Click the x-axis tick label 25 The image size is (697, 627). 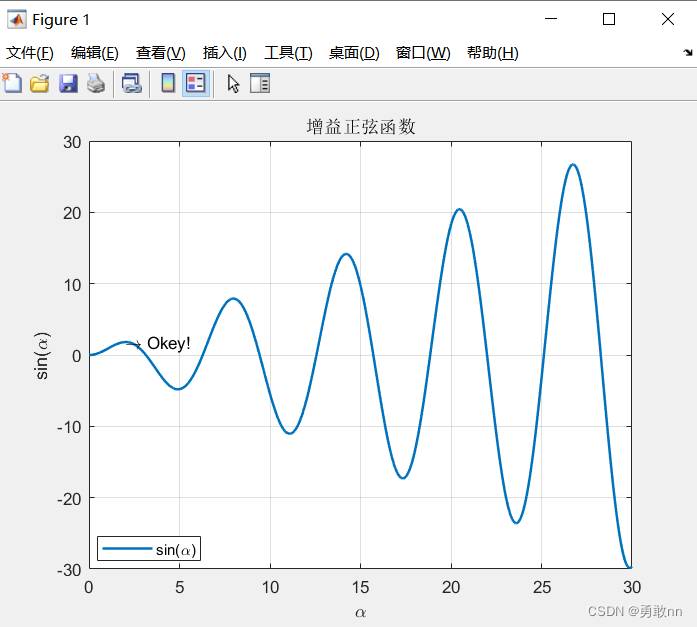pos(541,587)
